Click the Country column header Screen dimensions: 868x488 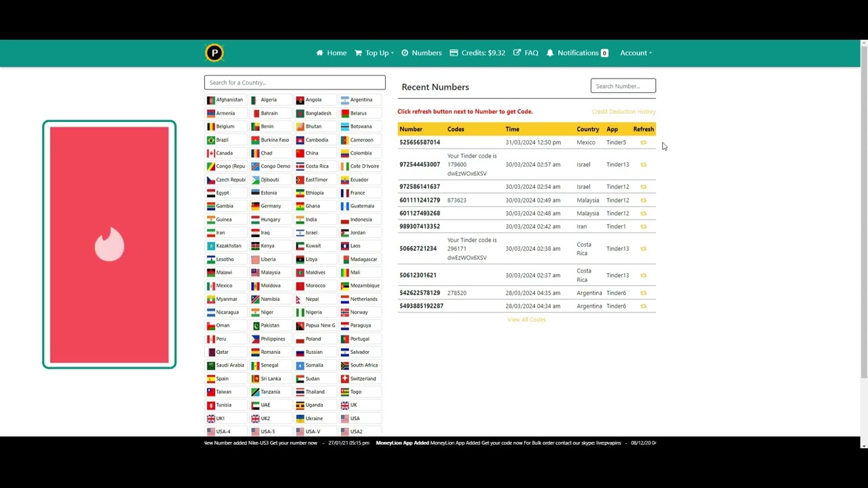[x=588, y=129]
